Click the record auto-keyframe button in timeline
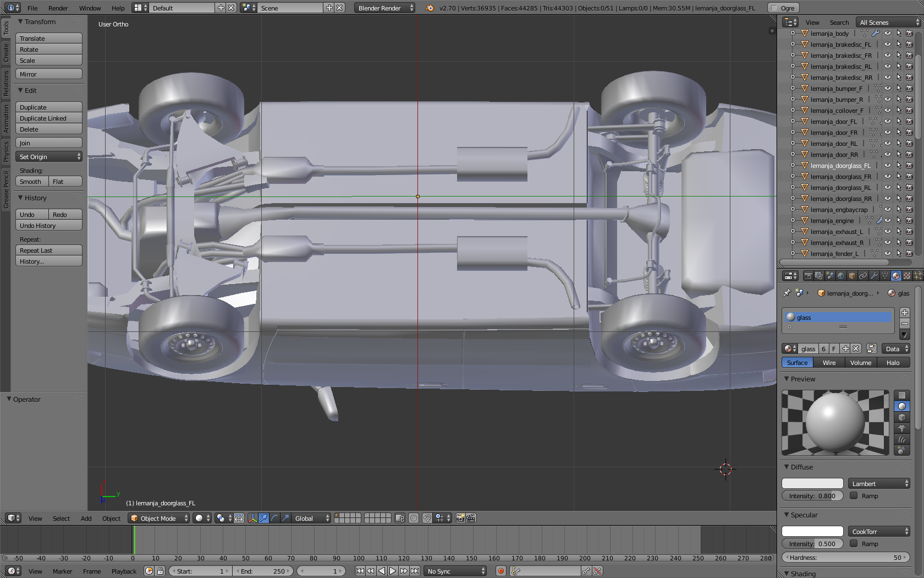924x578 pixels. (x=501, y=571)
